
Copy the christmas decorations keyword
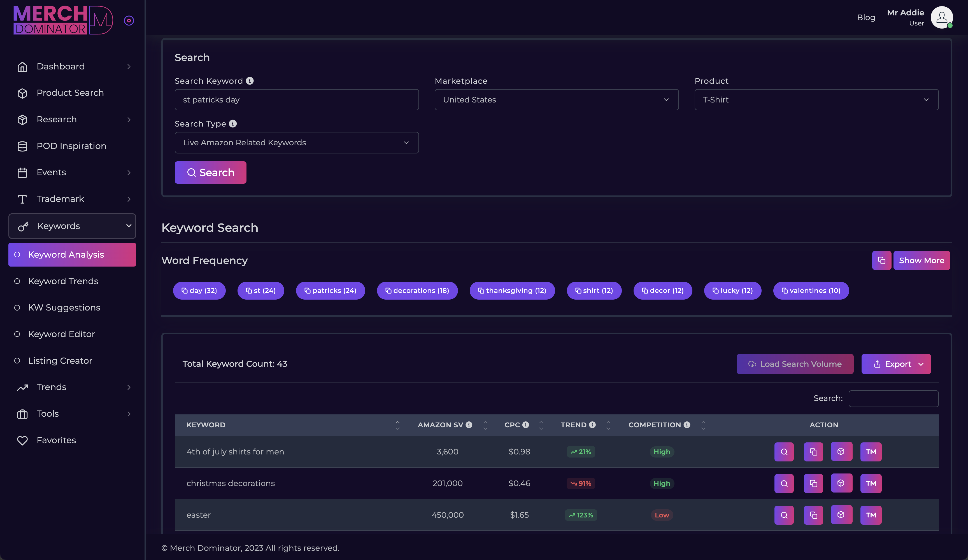[813, 483]
